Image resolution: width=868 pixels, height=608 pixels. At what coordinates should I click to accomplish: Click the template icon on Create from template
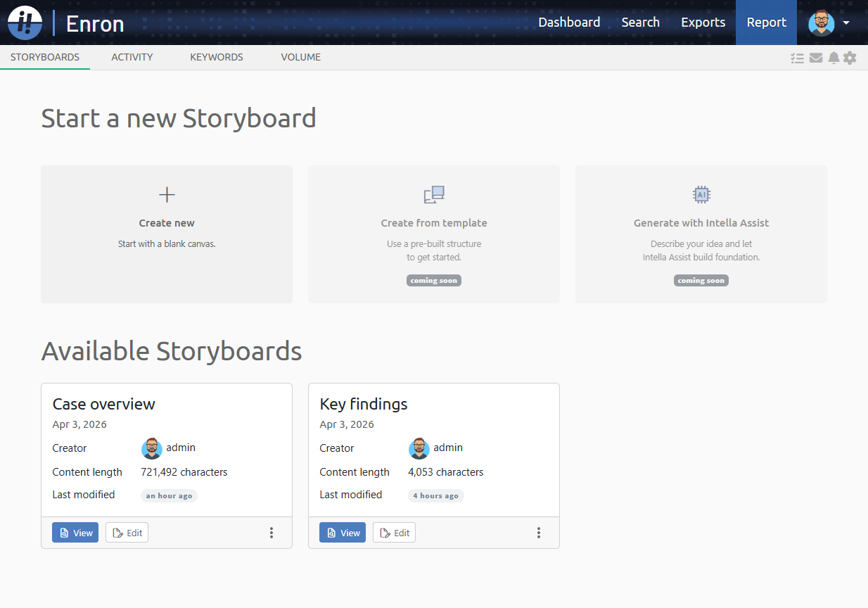(433, 194)
